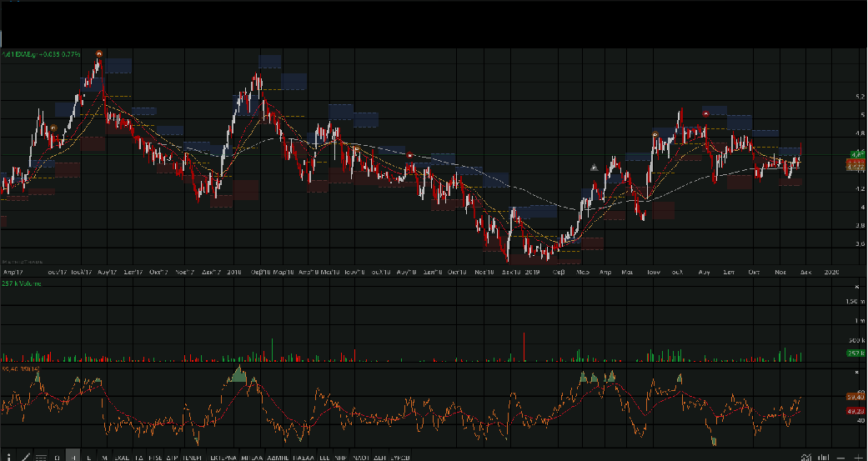Open the indicators chart icon at bottom right
Screen dimensions: 868x461
(x=805, y=457)
